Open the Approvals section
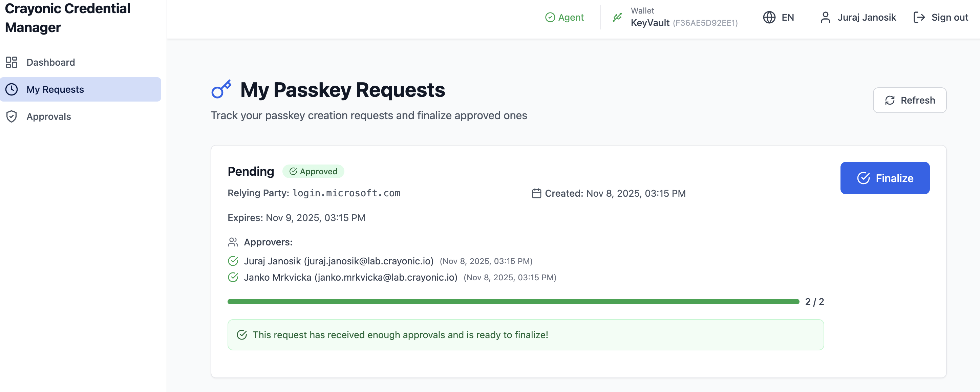The width and height of the screenshot is (980, 392). point(49,116)
